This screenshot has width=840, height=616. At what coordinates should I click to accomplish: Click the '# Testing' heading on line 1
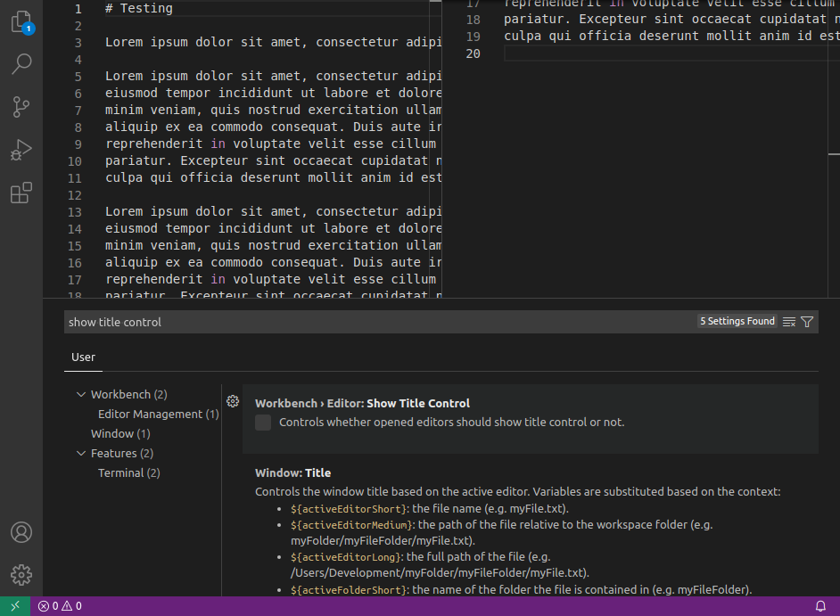pos(139,8)
